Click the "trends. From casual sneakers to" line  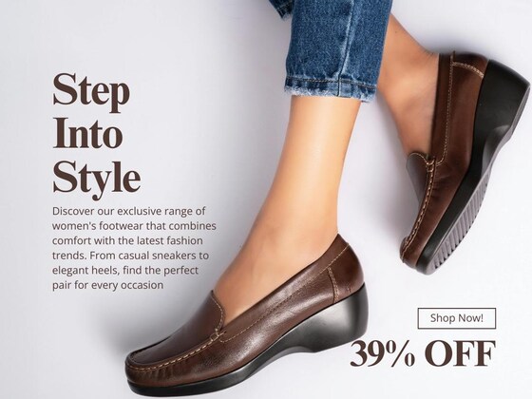130,256
